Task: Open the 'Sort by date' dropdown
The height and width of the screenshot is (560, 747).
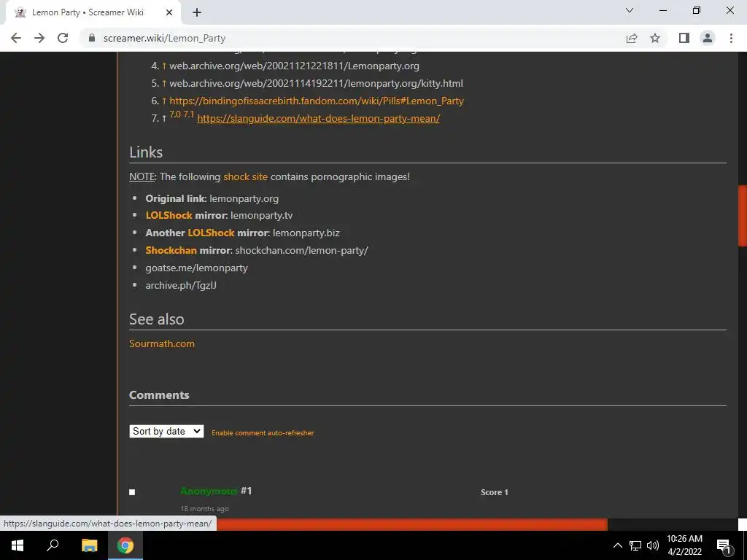Action: [166, 432]
